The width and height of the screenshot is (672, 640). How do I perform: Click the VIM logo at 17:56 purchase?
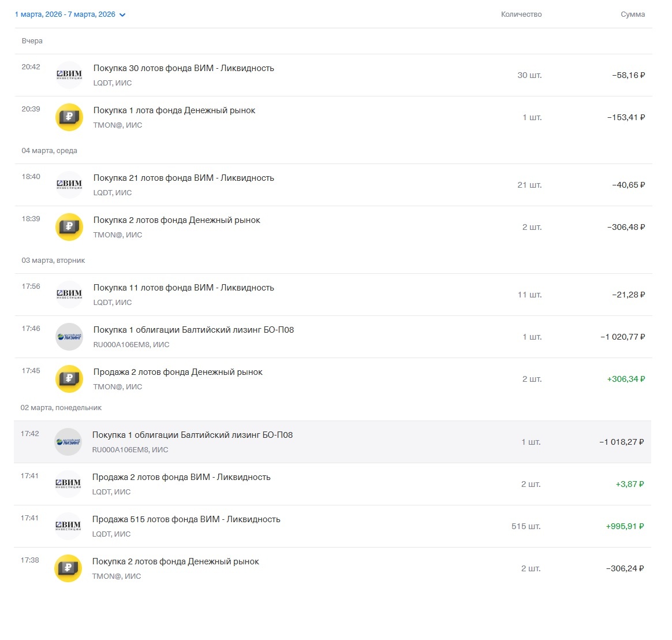pyautogui.click(x=69, y=295)
